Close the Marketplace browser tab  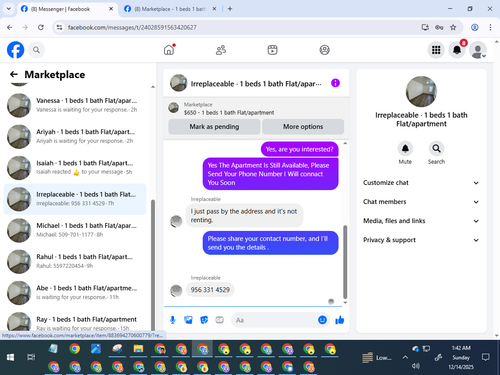coord(214,9)
